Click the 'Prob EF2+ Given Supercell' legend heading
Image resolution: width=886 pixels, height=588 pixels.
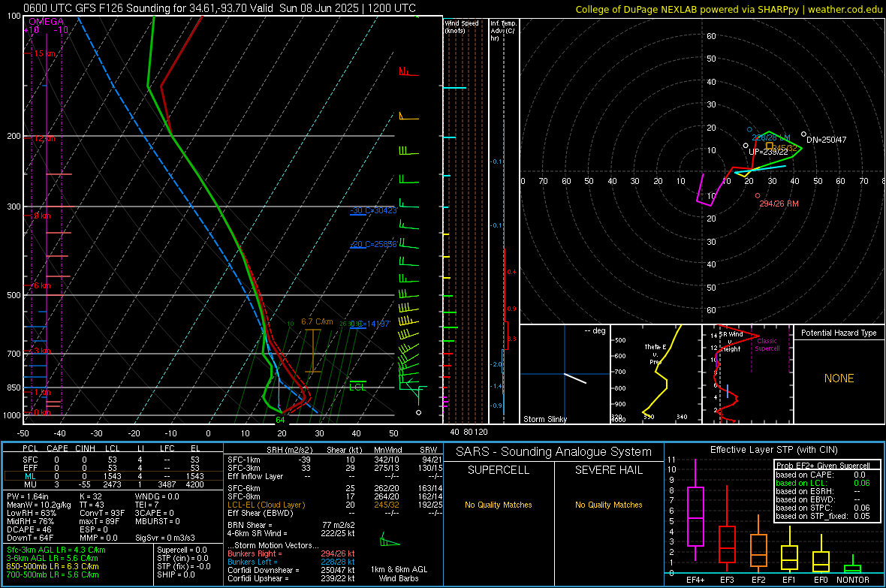pyautogui.click(x=823, y=466)
